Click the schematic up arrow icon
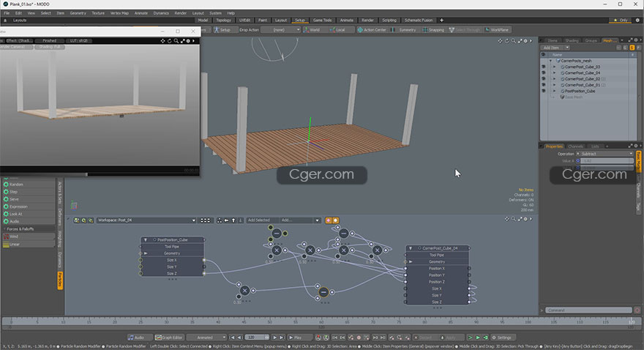Image resolution: width=644 pixels, height=350 pixels. [x=233, y=220]
